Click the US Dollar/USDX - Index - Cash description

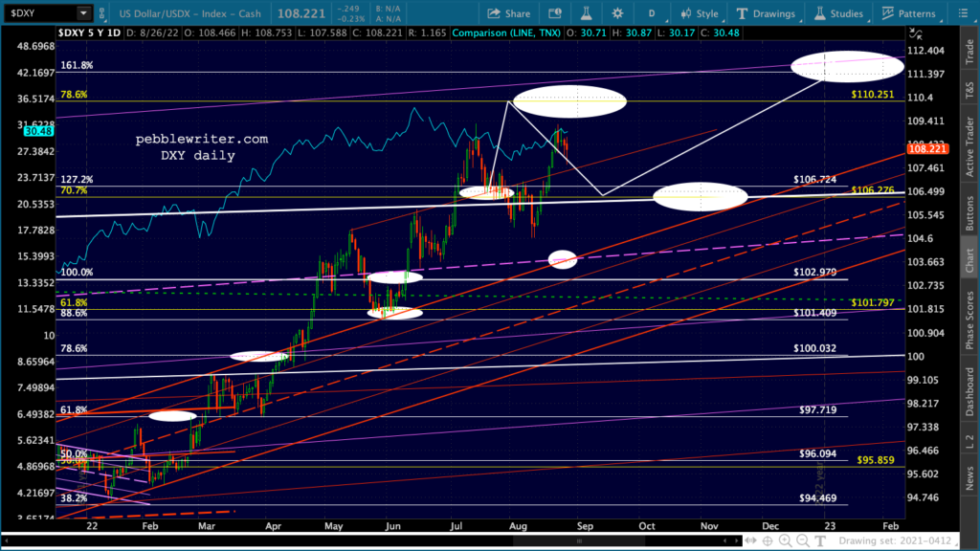(x=190, y=13)
